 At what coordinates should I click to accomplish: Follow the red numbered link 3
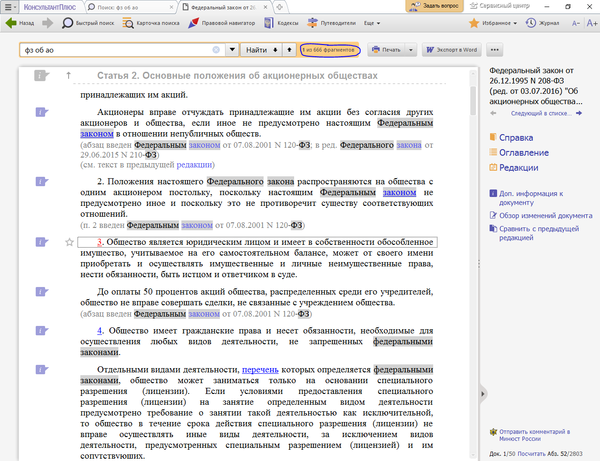(x=99, y=242)
